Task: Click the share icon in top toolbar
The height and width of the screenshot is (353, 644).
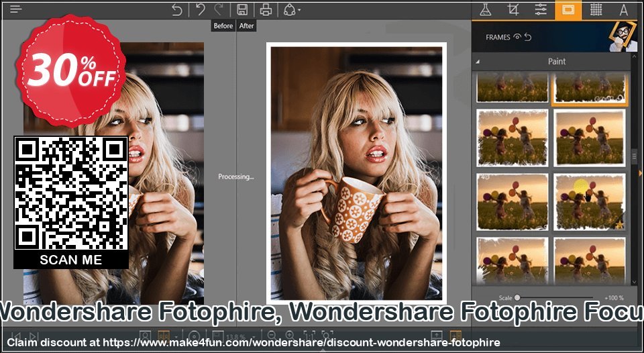Action: coord(289,9)
